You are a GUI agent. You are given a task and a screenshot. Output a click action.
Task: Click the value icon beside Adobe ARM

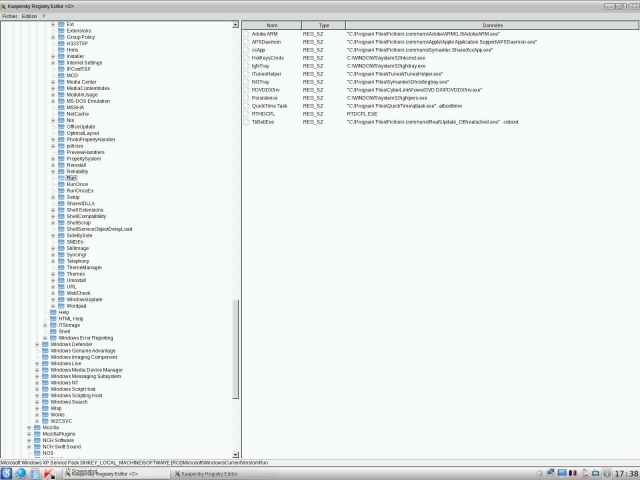tap(247, 34)
